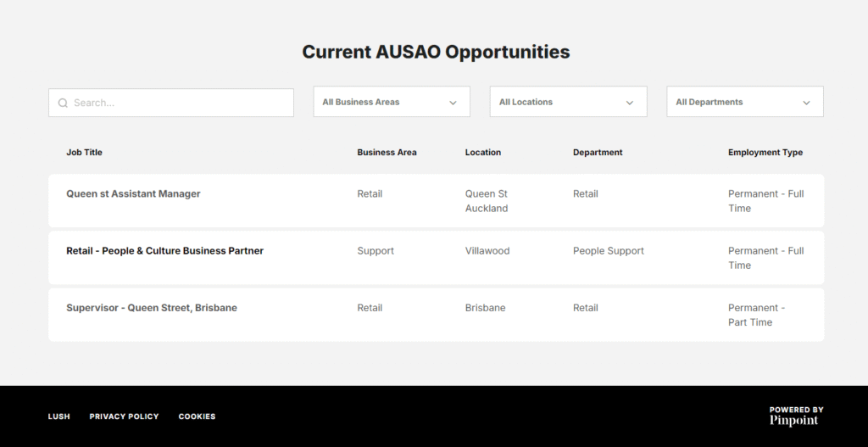Click the Pinpoint logo in the footer
868x447 pixels.
pos(796,416)
